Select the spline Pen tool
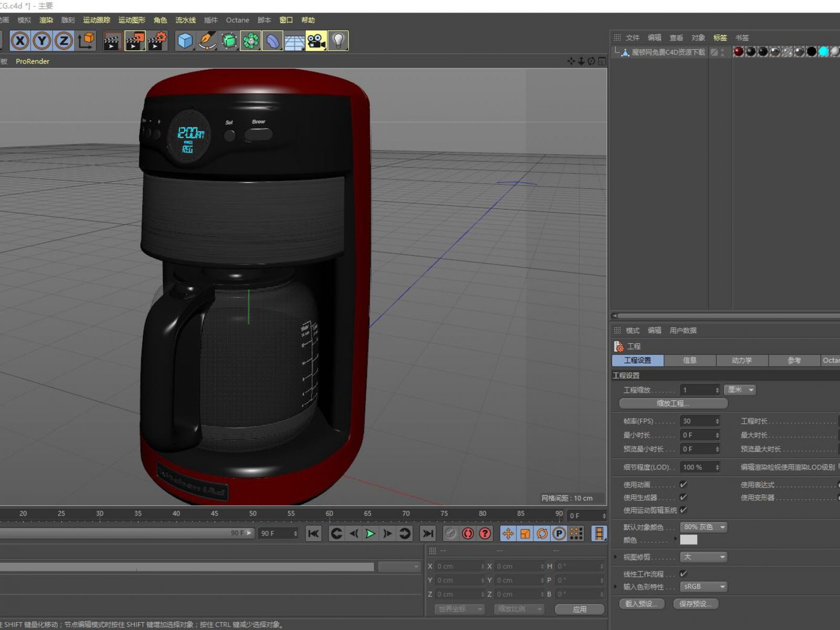The image size is (840, 630). [207, 40]
